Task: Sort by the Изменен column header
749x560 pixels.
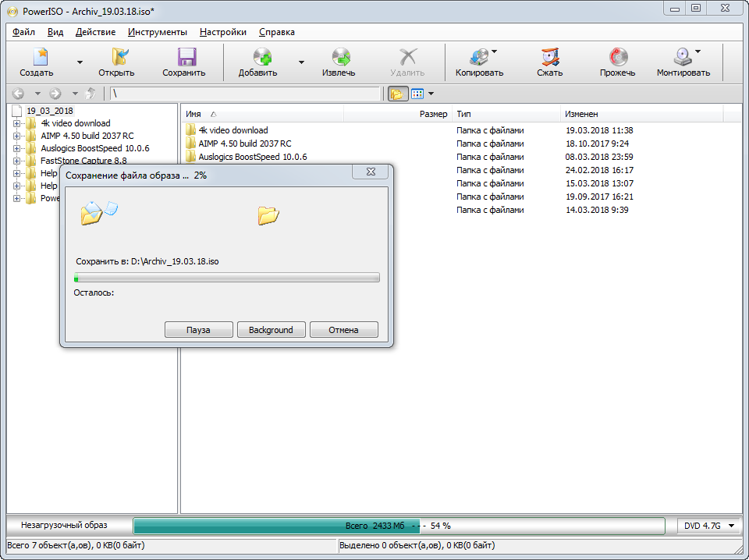Action: [x=641, y=114]
